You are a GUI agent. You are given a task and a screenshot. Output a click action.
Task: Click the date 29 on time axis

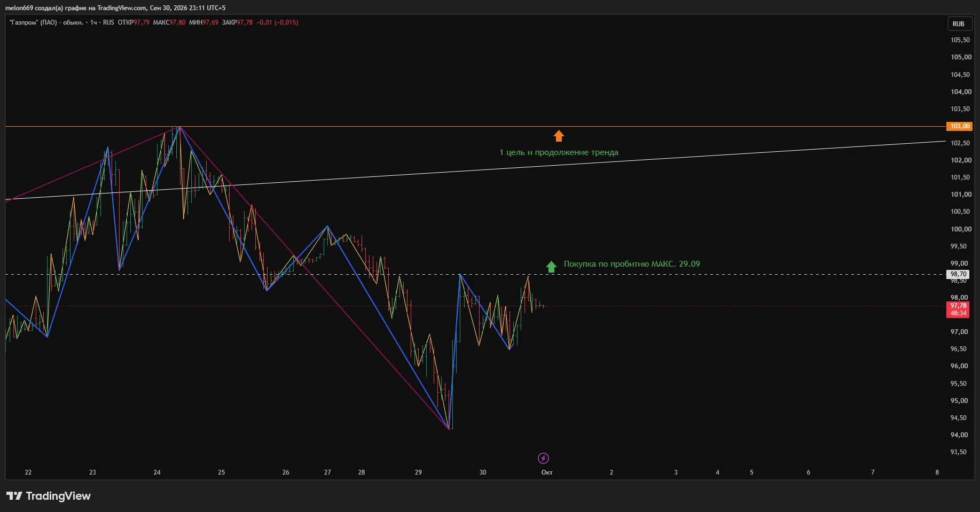418,472
